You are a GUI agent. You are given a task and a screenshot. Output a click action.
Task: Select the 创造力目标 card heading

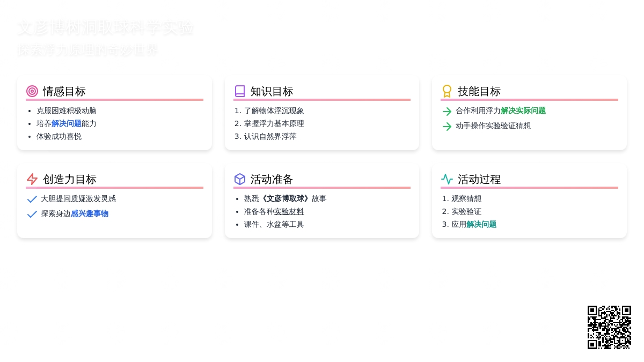(70, 180)
